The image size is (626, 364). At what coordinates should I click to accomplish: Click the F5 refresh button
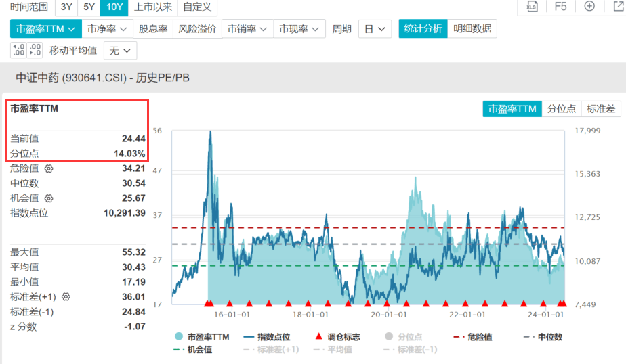[x=560, y=6]
